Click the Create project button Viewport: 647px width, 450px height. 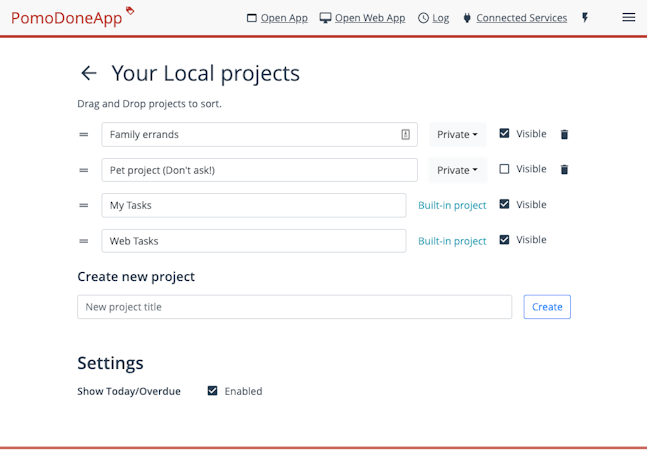click(x=547, y=307)
